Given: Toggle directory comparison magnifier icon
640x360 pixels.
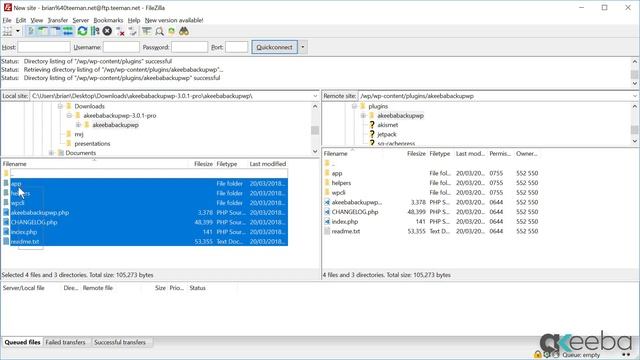Looking at the screenshot, I should [x=159, y=31].
